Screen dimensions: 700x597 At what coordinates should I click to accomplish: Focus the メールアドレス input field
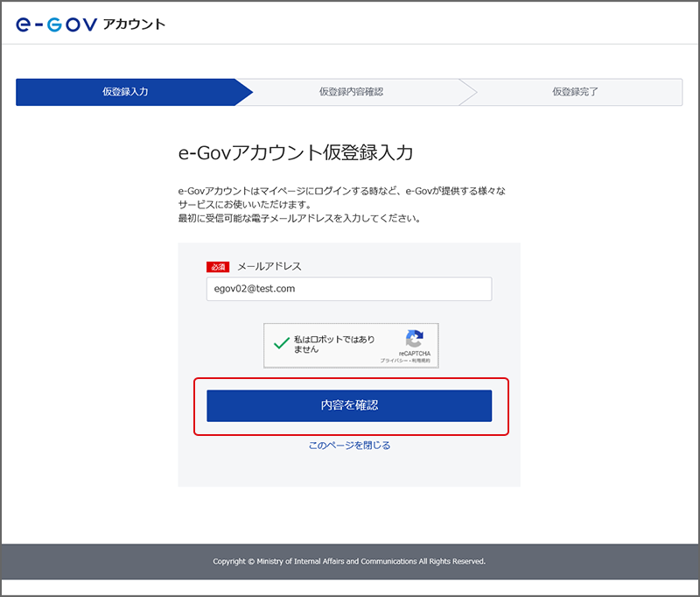click(349, 289)
